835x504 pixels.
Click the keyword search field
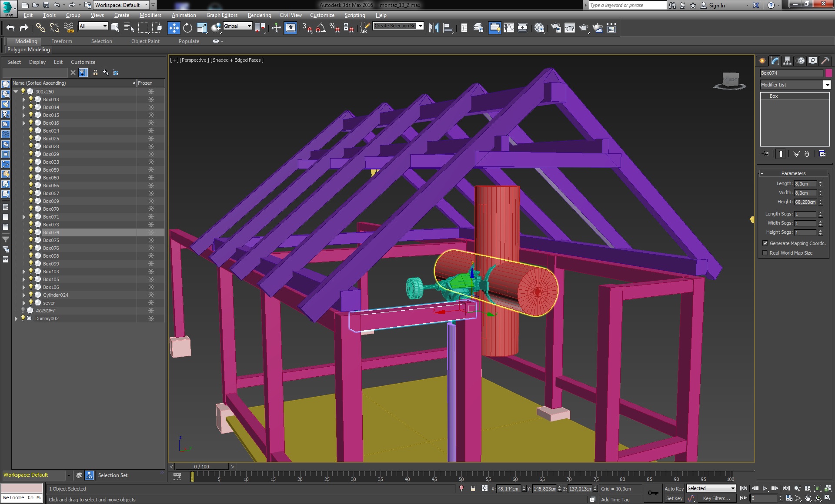coord(627,5)
